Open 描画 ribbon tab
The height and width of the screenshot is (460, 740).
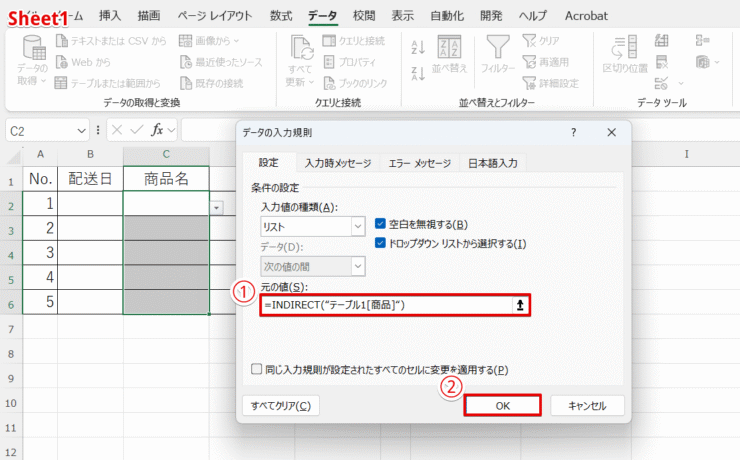click(149, 16)
